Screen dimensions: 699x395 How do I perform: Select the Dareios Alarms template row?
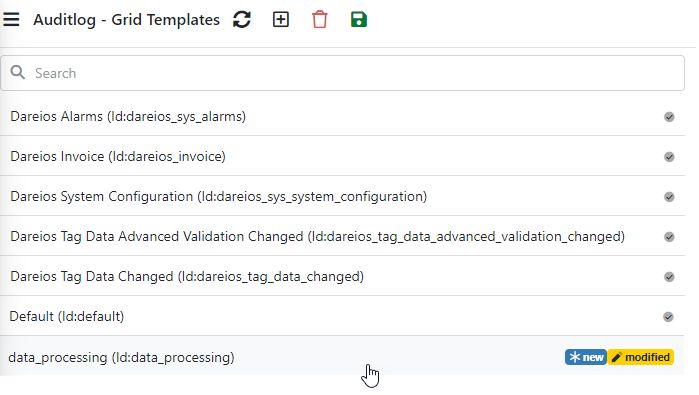point(342,117)
